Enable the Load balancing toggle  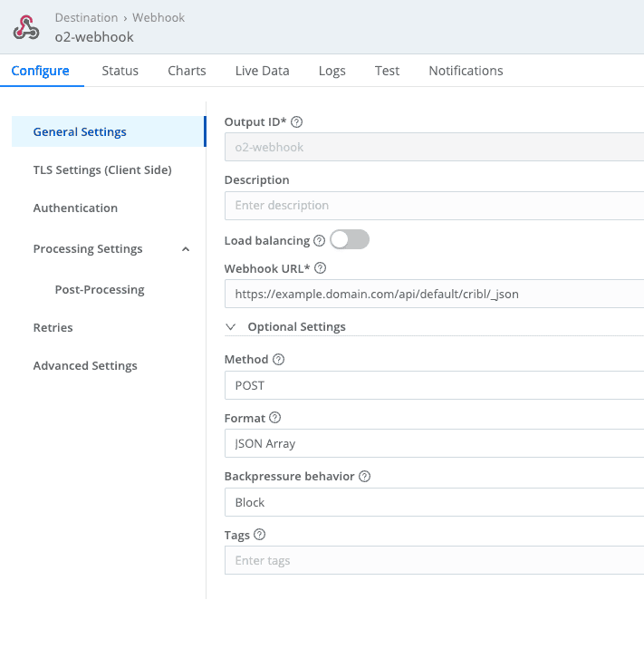350,240
